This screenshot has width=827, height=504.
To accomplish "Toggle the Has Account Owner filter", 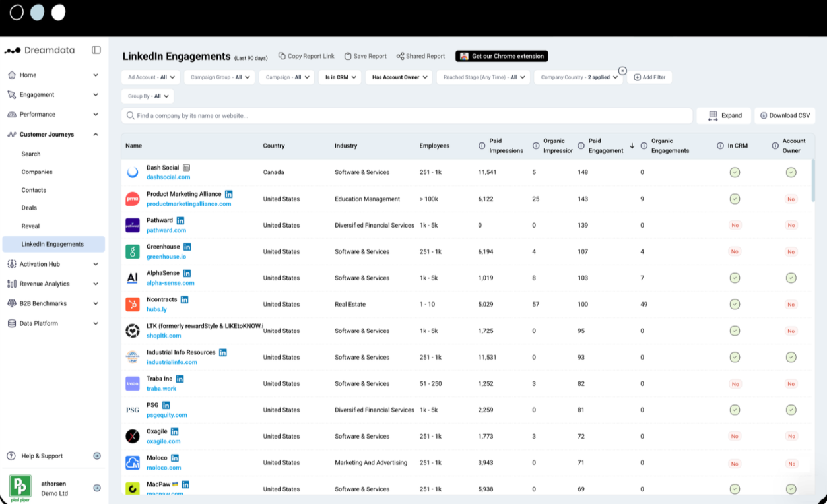I will pyautogui.click(x=399, y=77).
